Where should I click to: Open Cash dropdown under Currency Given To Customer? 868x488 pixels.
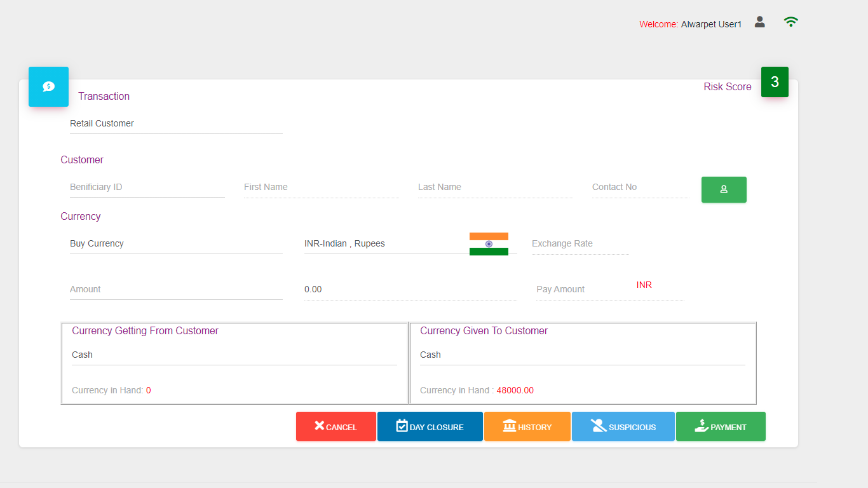583,355
